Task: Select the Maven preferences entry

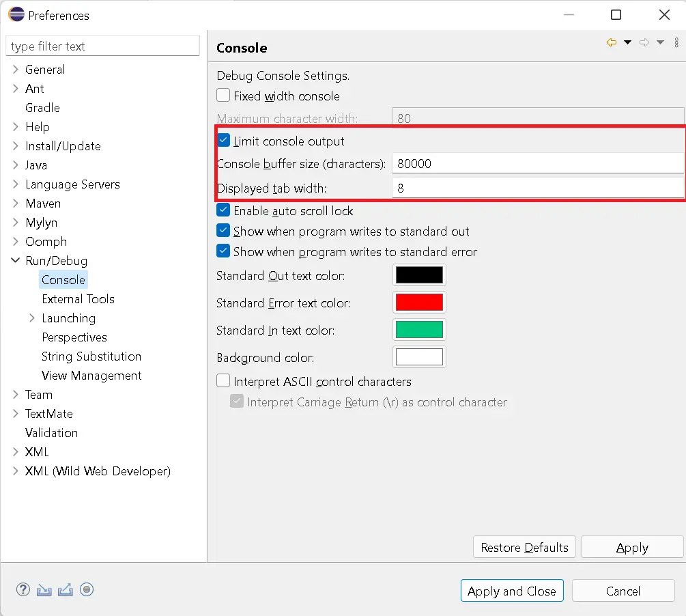Action: pyautogui.click(x=44, y=203)
